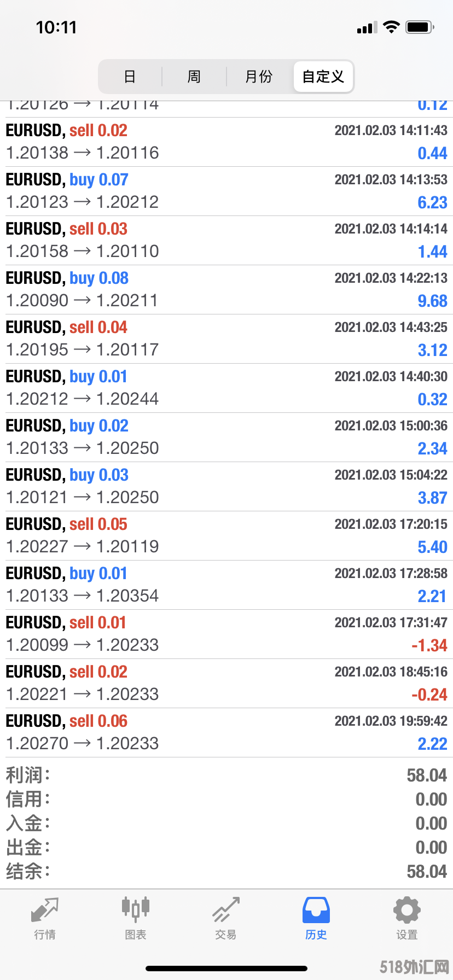Select the sell 0.05 trade at 17:20:15

226,536
